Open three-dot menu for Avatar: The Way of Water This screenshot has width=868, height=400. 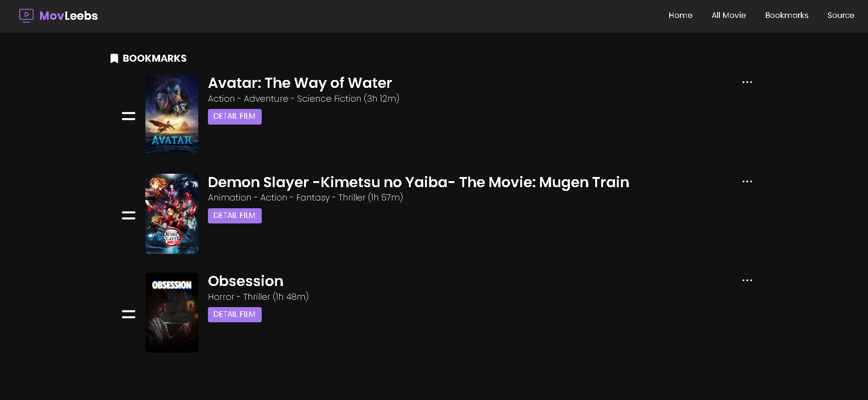coord(747,82)
